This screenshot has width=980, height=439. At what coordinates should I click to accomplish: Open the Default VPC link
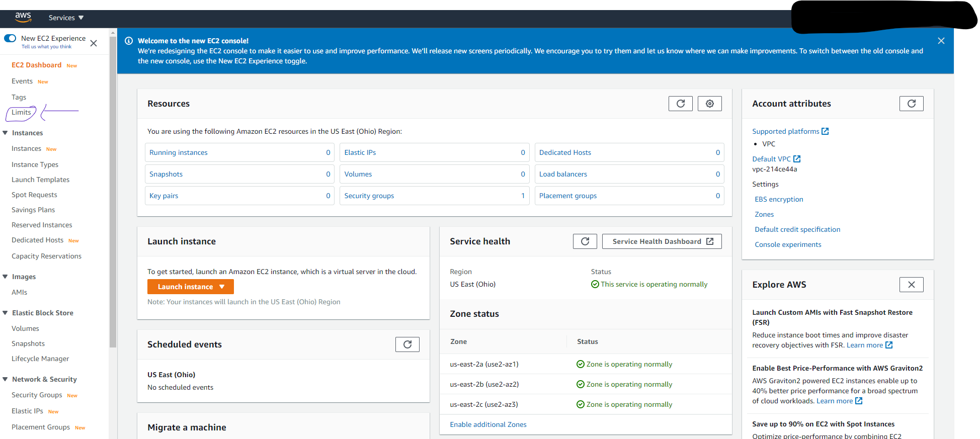point(776,159)
